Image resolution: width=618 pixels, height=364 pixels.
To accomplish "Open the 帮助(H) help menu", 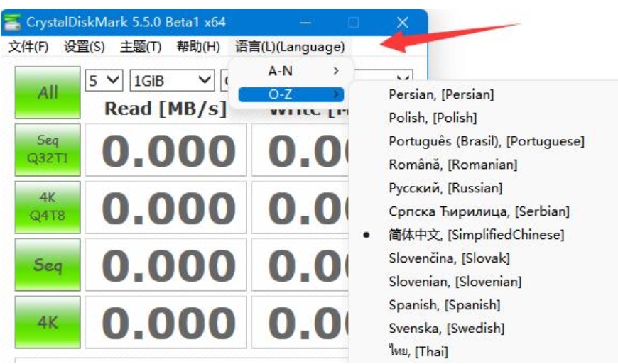I will pyautogui.click(x=197, y=47).
